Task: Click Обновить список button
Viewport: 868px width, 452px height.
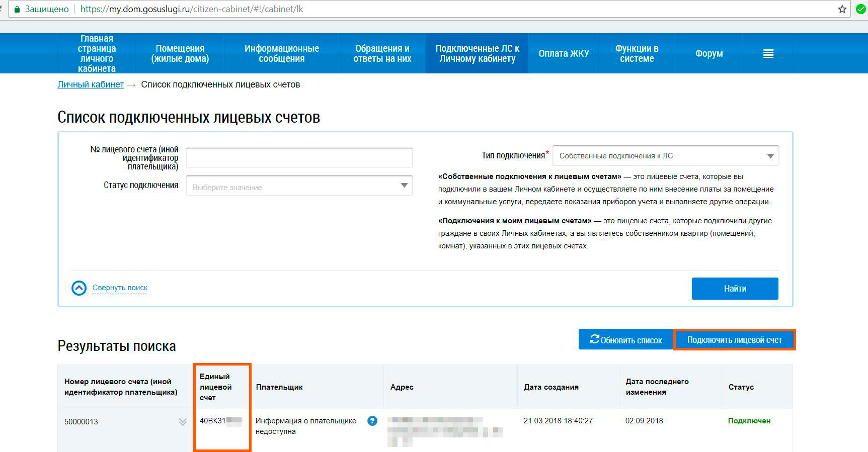Action: [x=625, y=339]
